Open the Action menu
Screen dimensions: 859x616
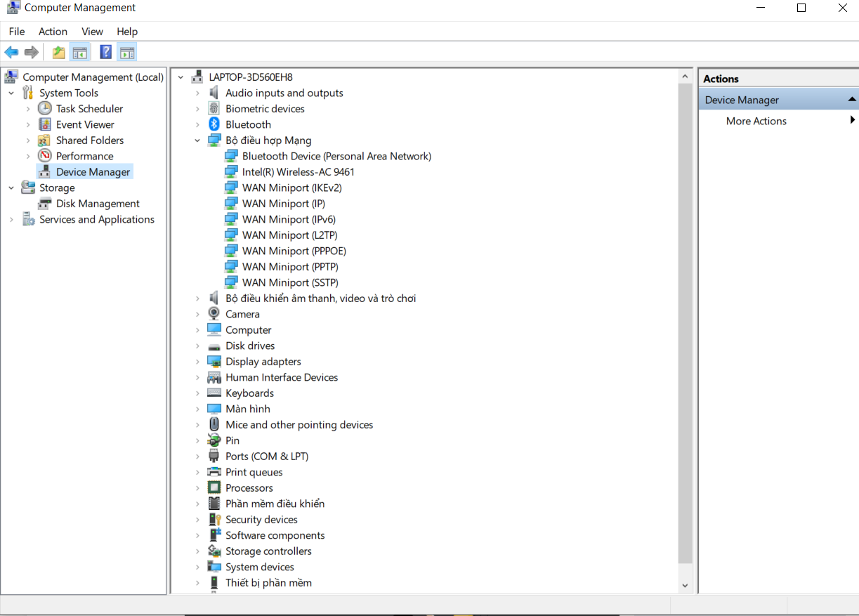[53, 32]
